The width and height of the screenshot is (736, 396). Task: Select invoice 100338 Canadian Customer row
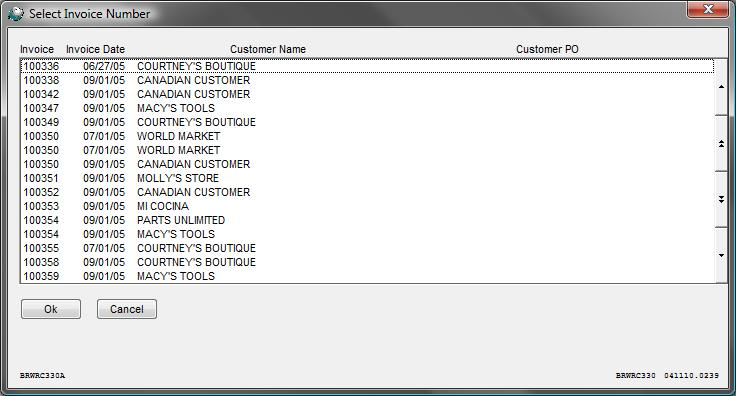[367, 80]
